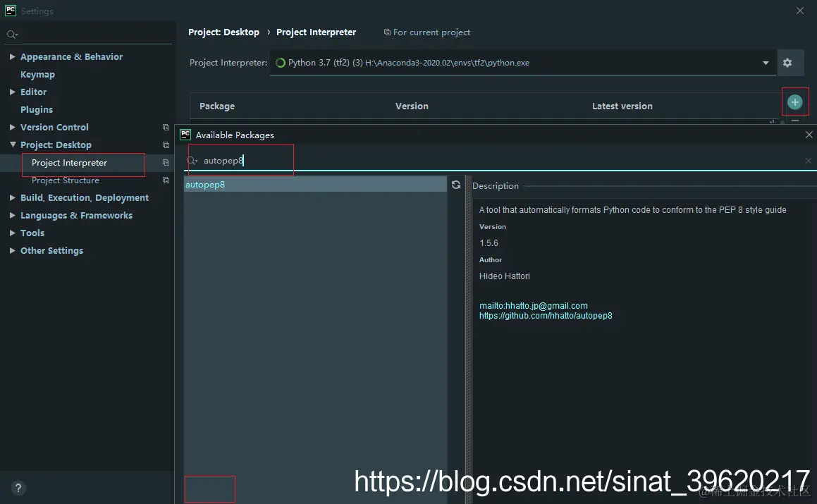Click the refresh icon beside the package list

tap(456, 185)
